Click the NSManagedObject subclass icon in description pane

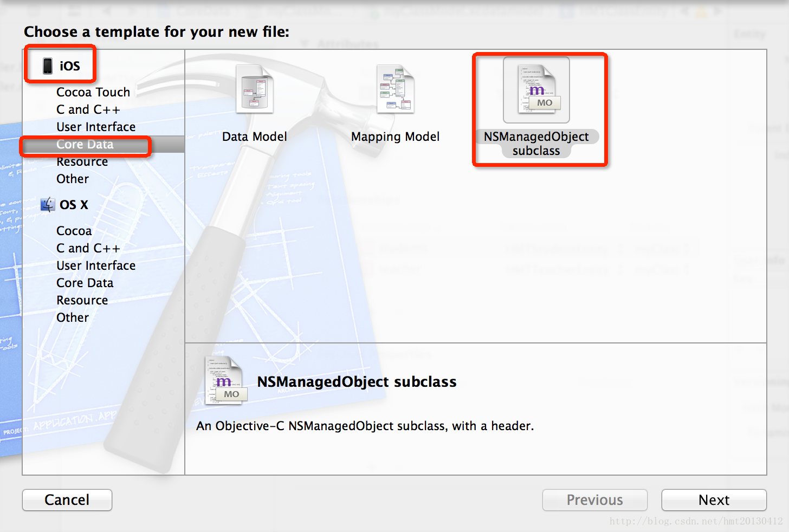tap(226, 381)
